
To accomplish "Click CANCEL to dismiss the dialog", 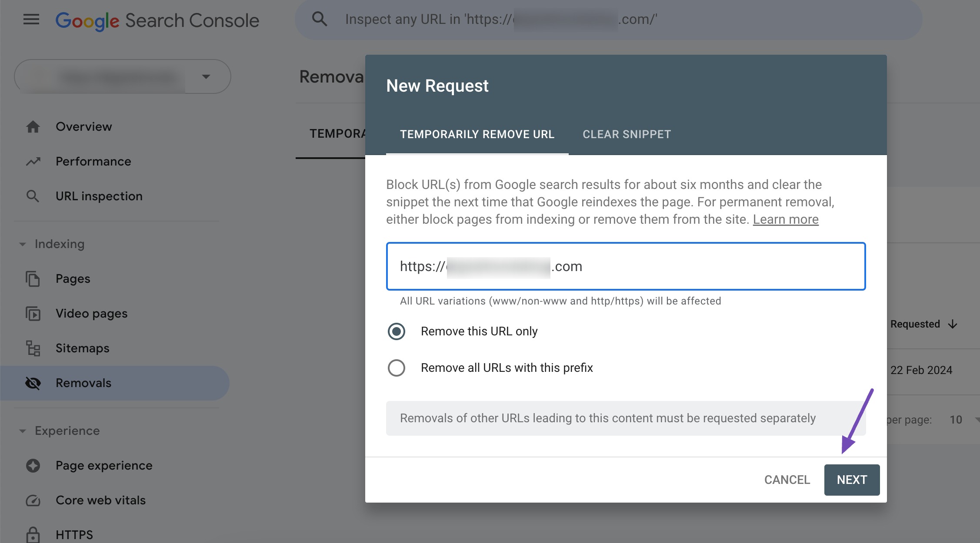I will pyautogui.click(x=787, y=479).
